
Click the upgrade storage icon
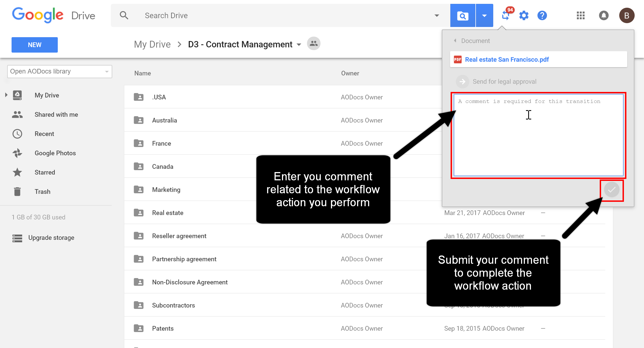tap(17, 238)
